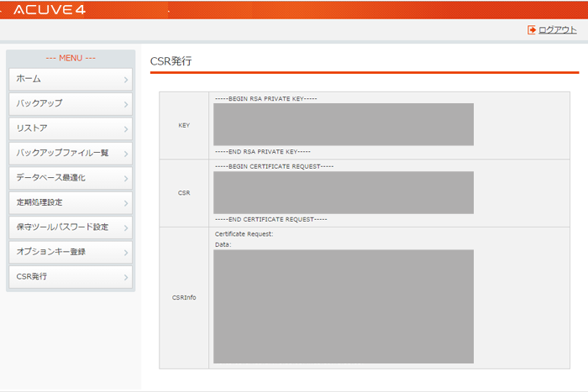Click the logout door icon
Image resolution: width=588 pixels, height=392 pixels.
tap(532, 30)
